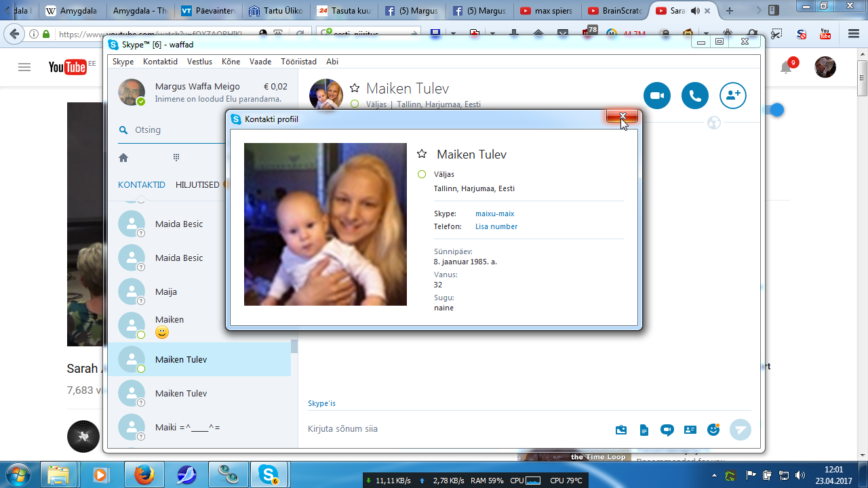Viewport: 868px width, 488px height.
Task: Open the volume control in system tray
Action: [800, 474]
